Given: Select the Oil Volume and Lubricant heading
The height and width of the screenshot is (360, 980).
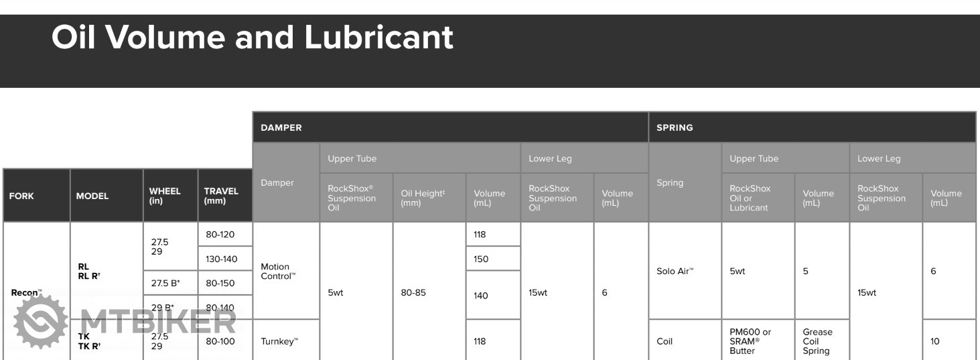Looking at the screenshot, I should coord(253,38).
